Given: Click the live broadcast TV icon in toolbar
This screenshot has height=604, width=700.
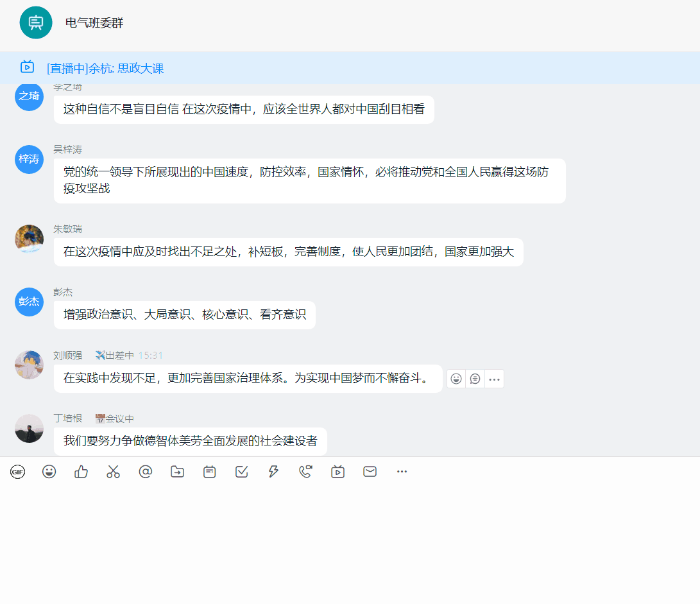Looking at the screenshot, I should click(x=338, y=472).
